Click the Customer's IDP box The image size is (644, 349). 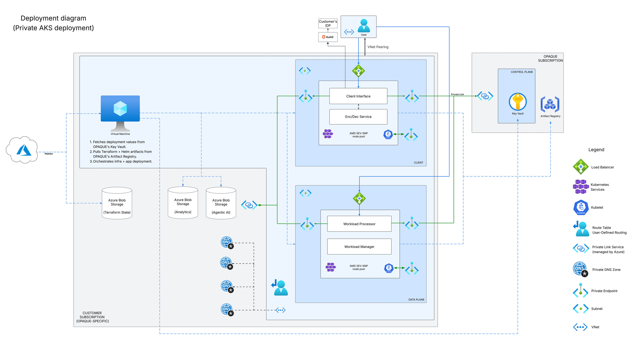[328, 23]
